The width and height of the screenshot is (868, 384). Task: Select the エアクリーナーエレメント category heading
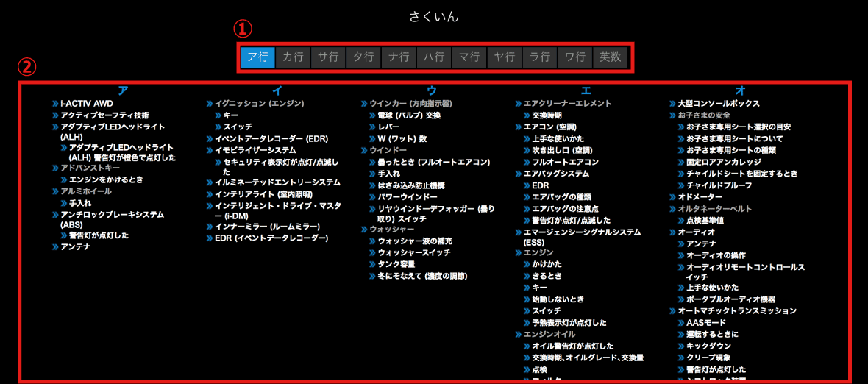tap(567, 104)
